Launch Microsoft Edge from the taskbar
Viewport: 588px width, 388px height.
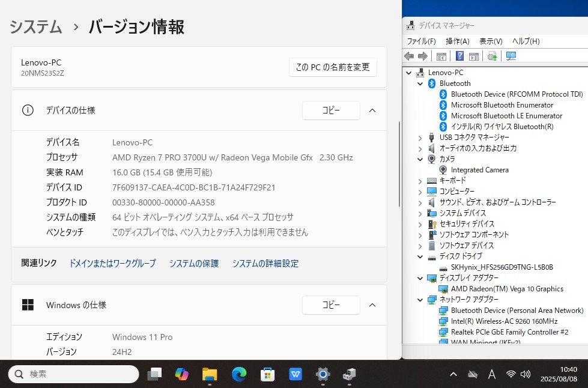click(239, 374)
